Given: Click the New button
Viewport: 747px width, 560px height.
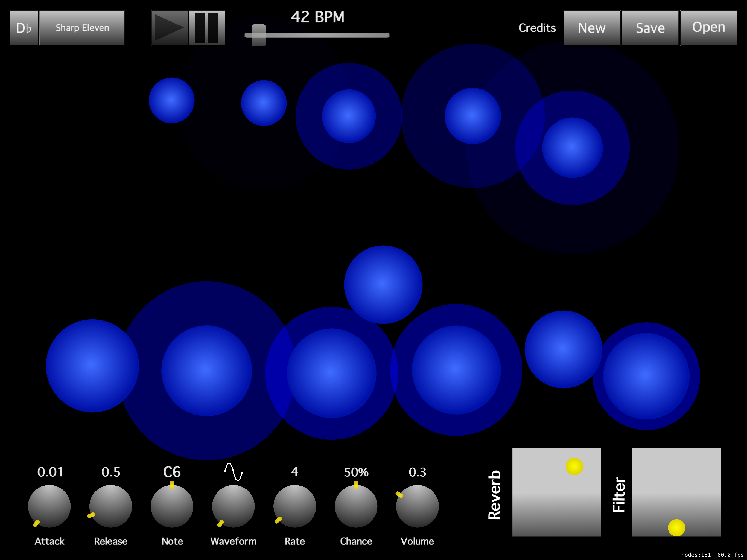Looking at the screenshot, I should (592, 28).
